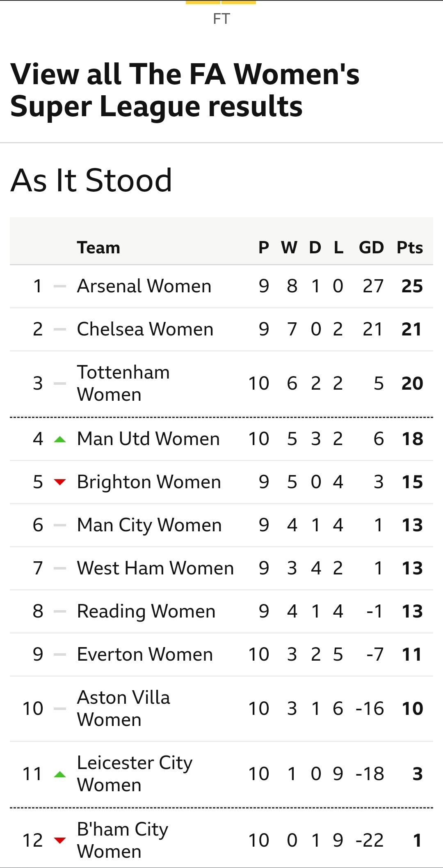
Task: Select Chelsea Women in the table
Action: 145,329
